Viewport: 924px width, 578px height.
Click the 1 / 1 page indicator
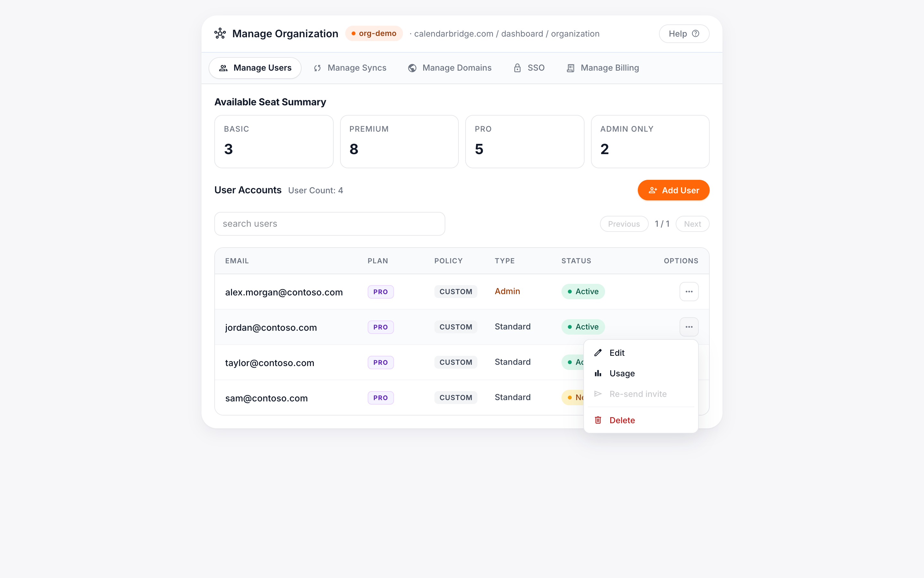[x=662, y=224]
